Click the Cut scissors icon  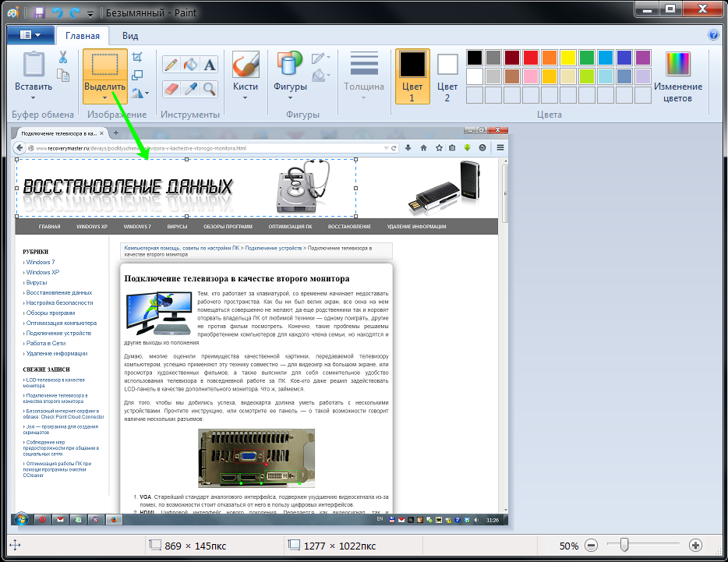click(63, 57)
